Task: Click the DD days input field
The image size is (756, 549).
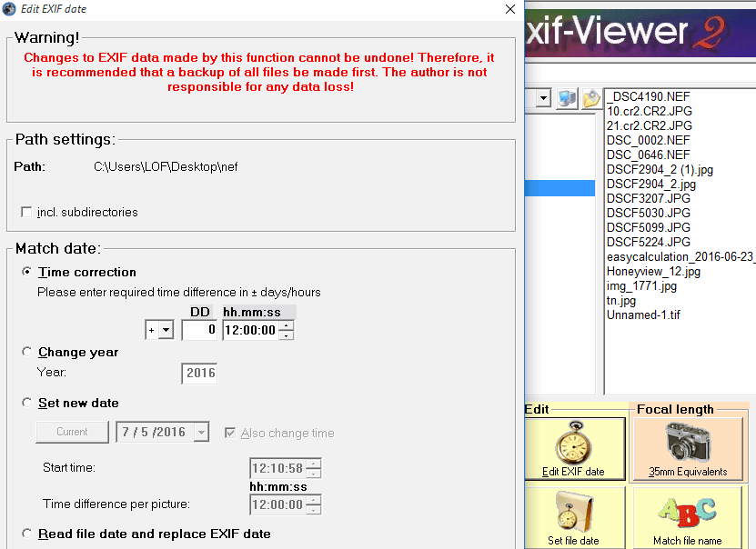Action: coord(199,330)
